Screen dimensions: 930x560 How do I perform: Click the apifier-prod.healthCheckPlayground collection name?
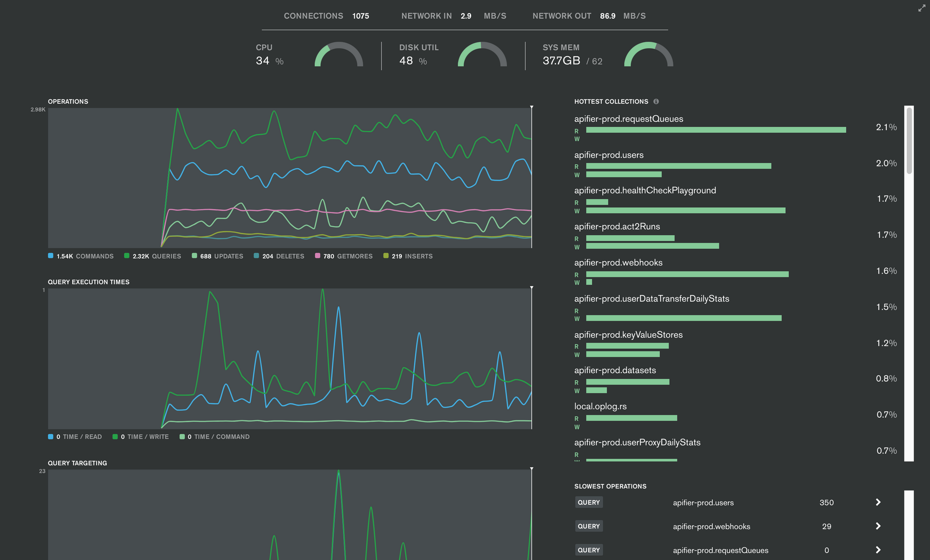point(644,191)
